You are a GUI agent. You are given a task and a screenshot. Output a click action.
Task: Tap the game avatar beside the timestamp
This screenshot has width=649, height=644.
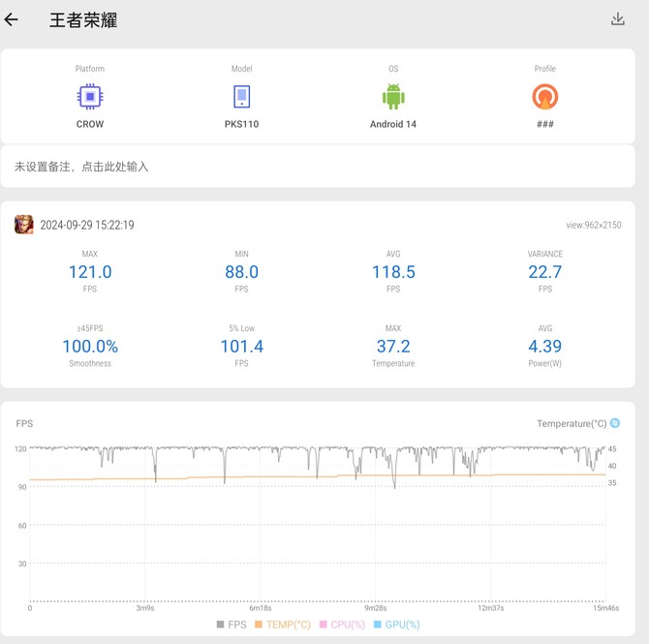[x=24, y=225]
